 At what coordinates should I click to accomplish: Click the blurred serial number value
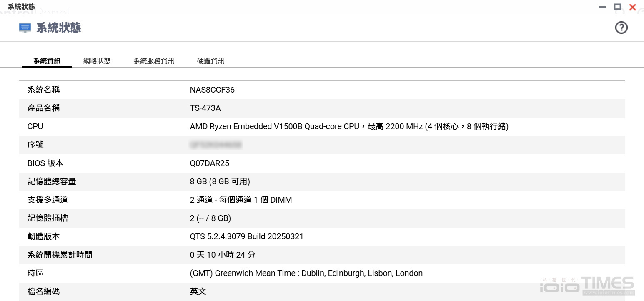coord(216,145)
